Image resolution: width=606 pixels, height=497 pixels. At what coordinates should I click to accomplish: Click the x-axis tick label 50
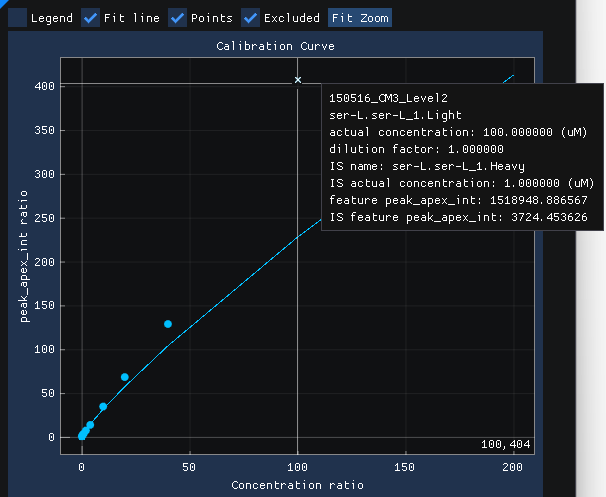click(189, 467)
